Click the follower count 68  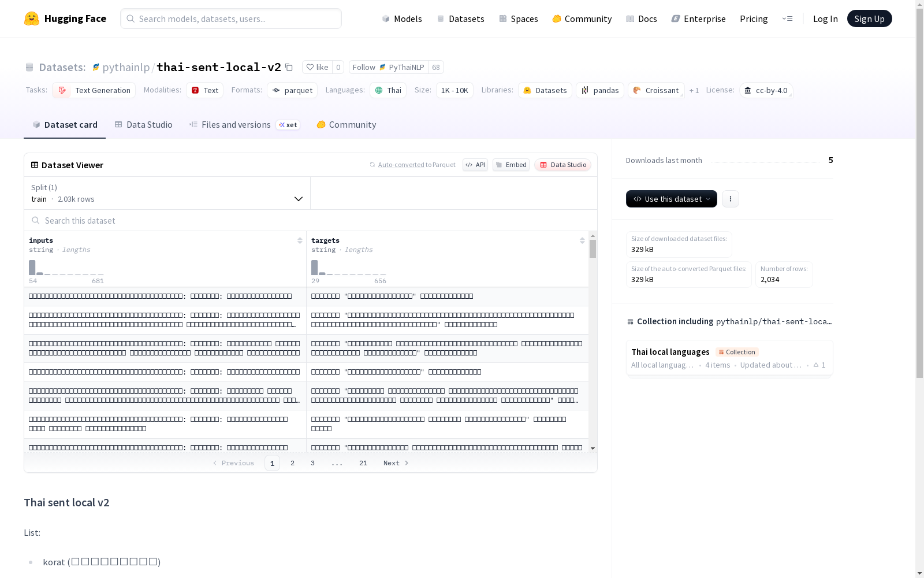(x=436, y=67)
